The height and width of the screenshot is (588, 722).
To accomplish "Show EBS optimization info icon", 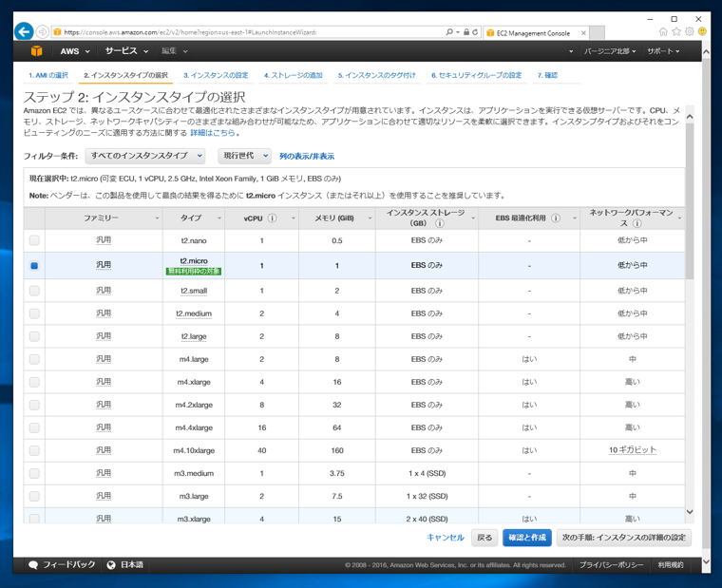I will point(556,218).
